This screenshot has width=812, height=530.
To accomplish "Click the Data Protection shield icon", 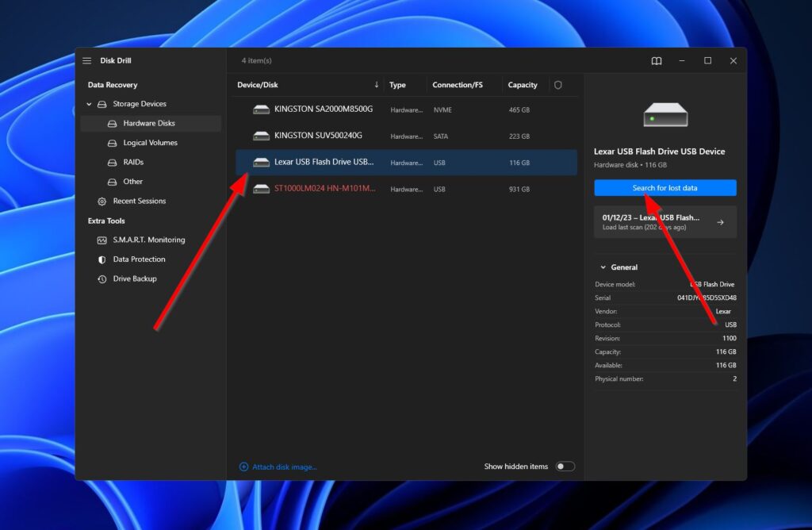I will pyautogui.click(x=101, y=259).
